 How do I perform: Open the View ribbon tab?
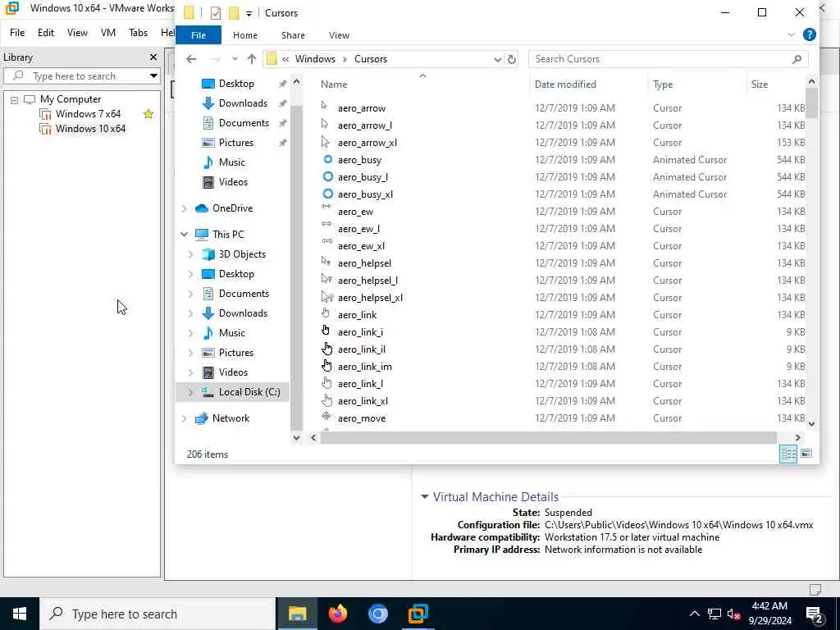[339, 34]
